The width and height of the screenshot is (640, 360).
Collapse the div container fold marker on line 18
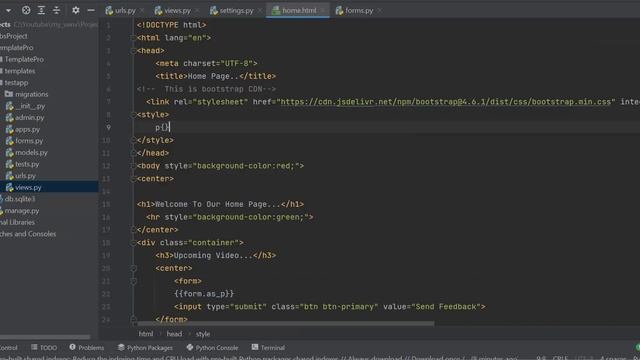133,242
